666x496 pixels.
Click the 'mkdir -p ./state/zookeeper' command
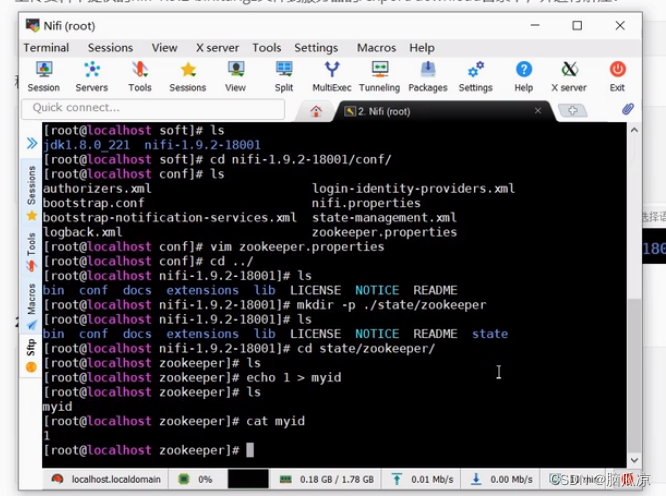tap(391, 305)
